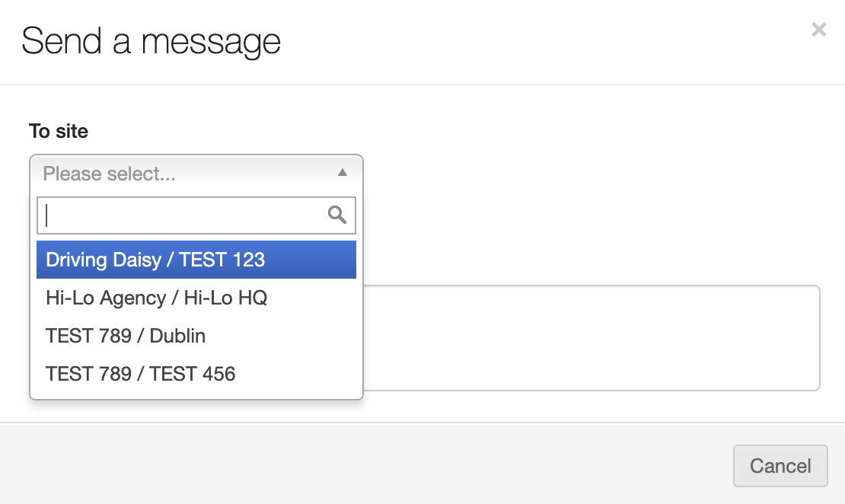Click the magnifier icon in the search box
This screenshot has width=845, height=504.
click(x=337, y=215)
